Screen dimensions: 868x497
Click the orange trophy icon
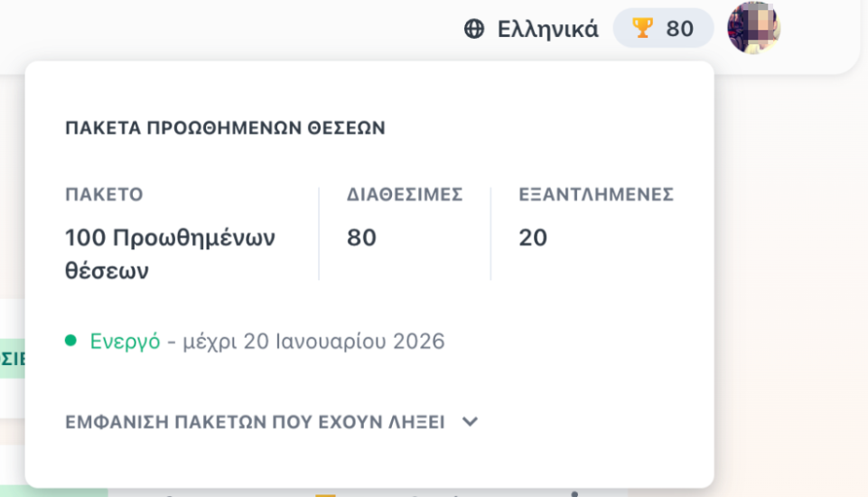[x=642, y=28]
